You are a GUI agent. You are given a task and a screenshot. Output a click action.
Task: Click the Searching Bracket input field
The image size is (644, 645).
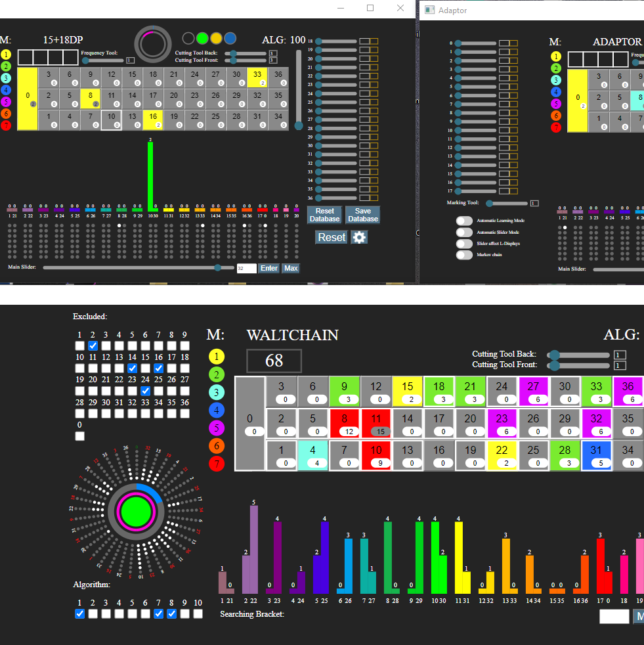614,616
